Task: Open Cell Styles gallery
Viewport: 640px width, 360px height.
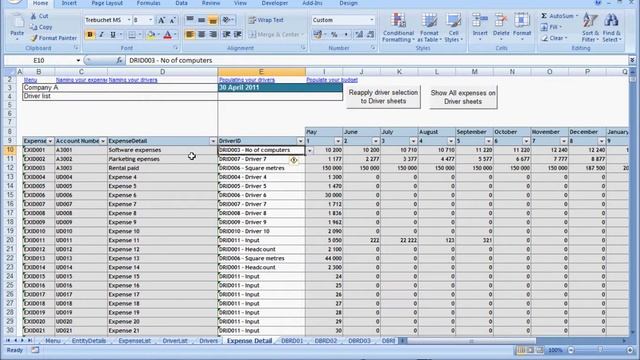Action: (453, 27)
